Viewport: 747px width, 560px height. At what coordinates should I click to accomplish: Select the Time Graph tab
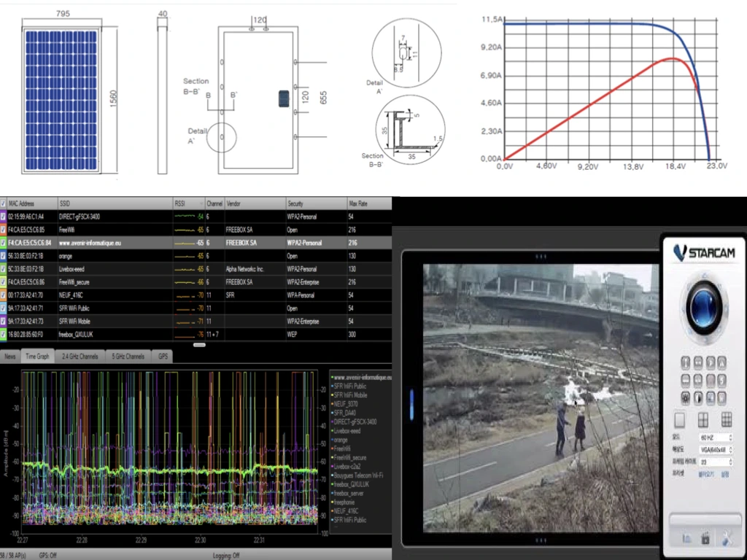(x=37, y=357)
